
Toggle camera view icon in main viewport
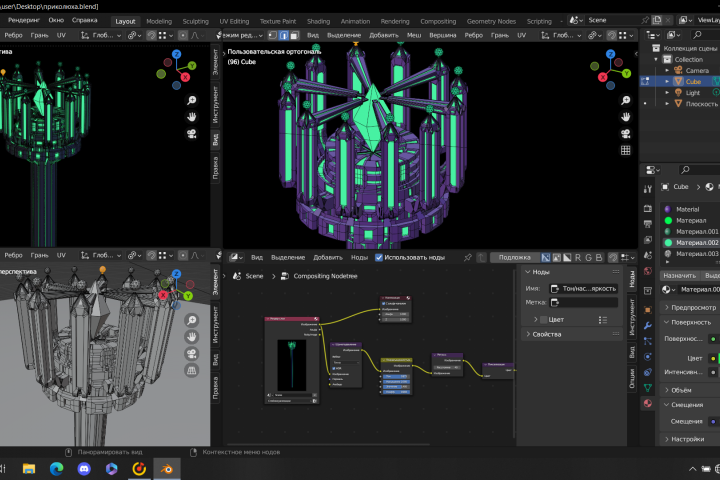click(624, 133)
